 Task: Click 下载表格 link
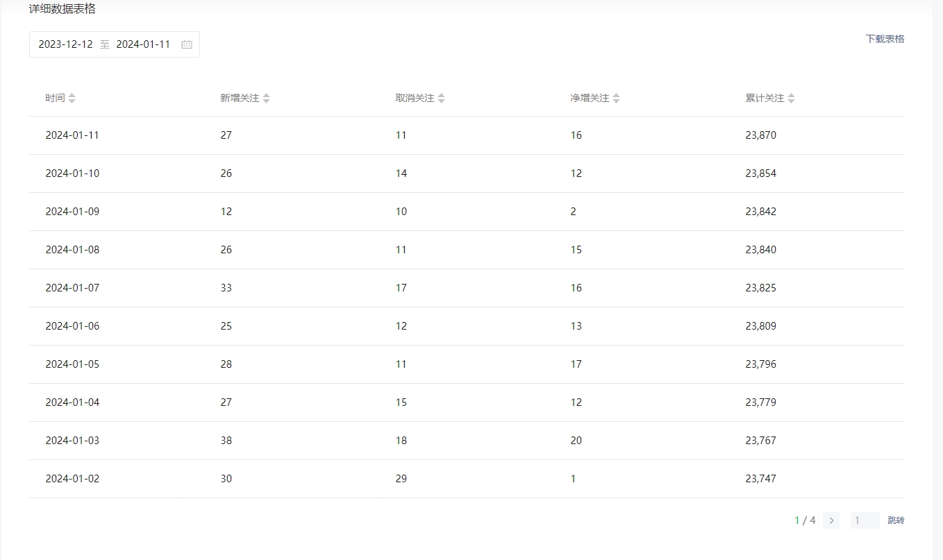point(885,39)
